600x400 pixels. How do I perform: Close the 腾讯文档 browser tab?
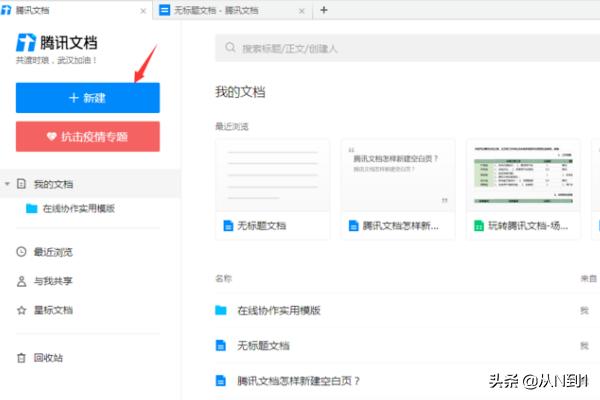click(x=143, y=11)
